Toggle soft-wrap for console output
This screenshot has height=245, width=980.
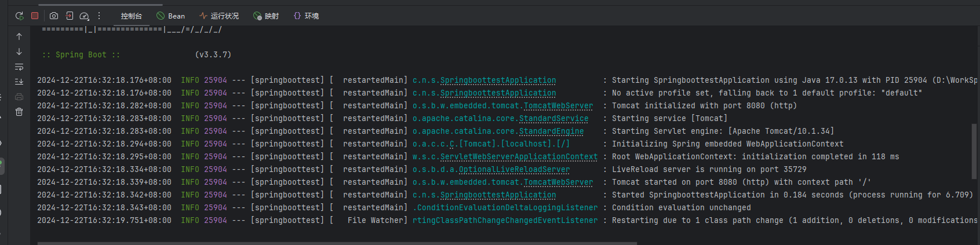pyautogui.click(x=19, y=67)
